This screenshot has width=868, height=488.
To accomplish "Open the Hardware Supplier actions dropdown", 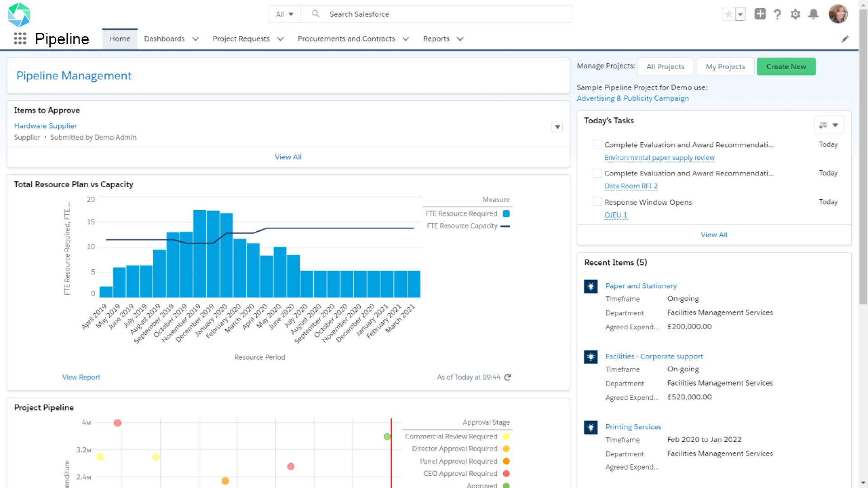I will click(x=557, y=127).
